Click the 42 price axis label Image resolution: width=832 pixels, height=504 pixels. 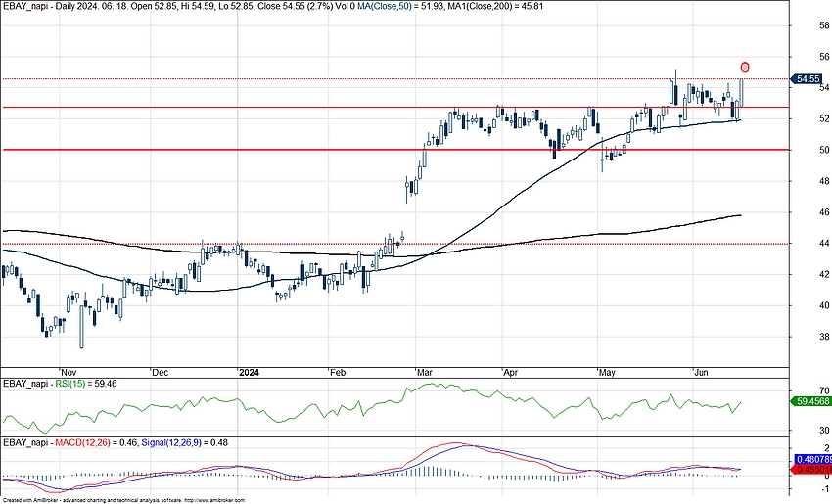point(824,274)
